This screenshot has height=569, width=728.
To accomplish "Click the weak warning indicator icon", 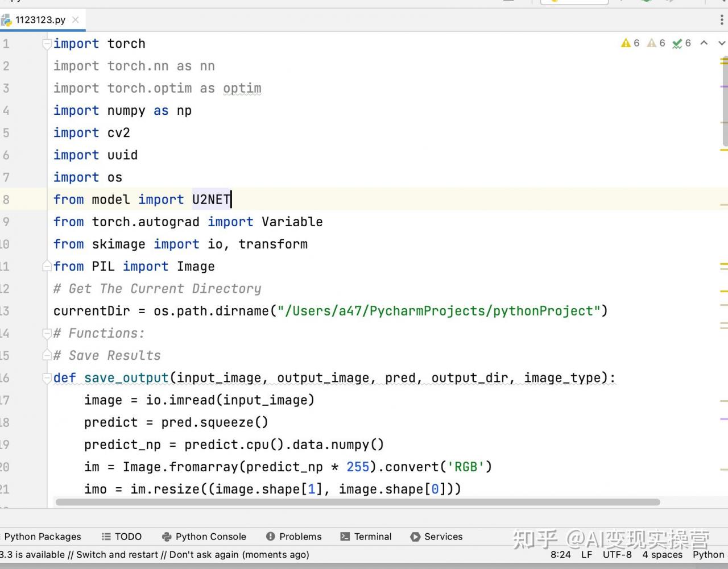I will 652,43.
